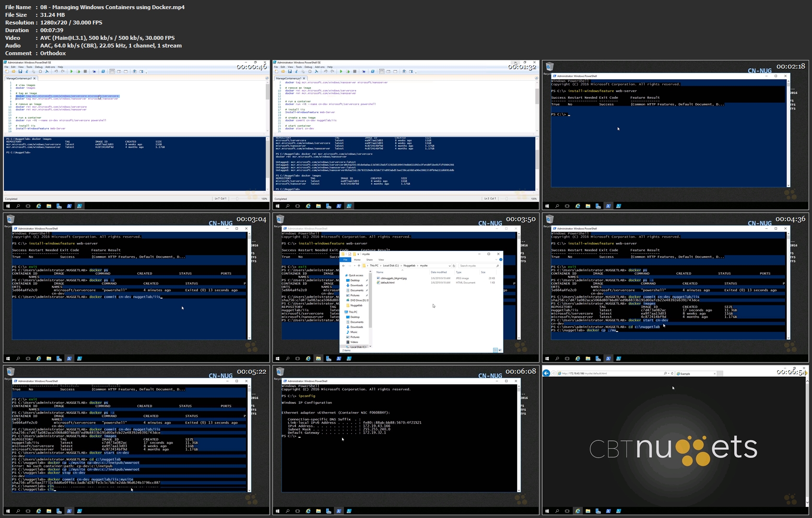The image size is (812, 518).
Task: Click Share ribbon tab in 00:03:50 Explorer window
Action: tap(369, 259)
